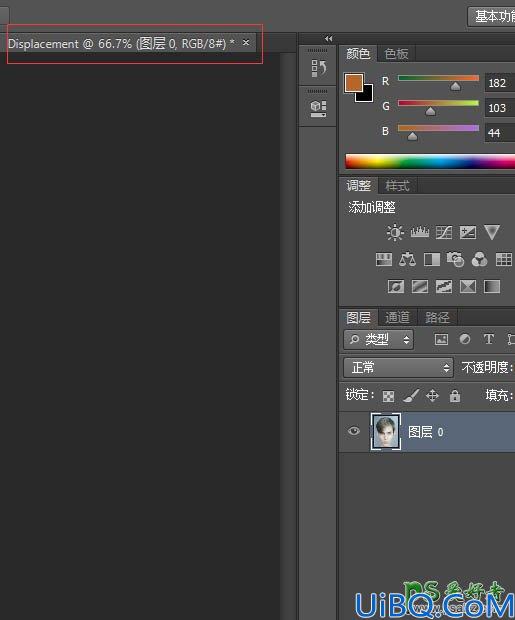Open the History panel icon
Image resolution: width=515 pixels, height=620 pixels.
click(x=318, y=68)
